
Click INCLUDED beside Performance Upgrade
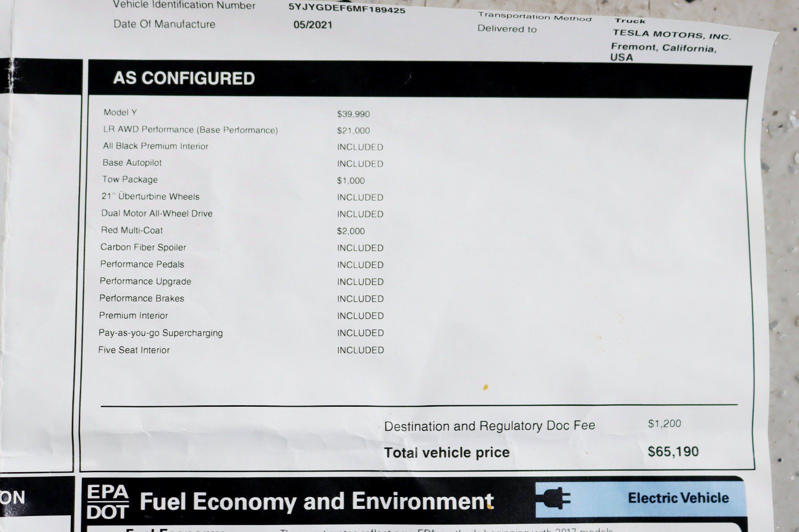pyautogui.click(x=360, y=282)
